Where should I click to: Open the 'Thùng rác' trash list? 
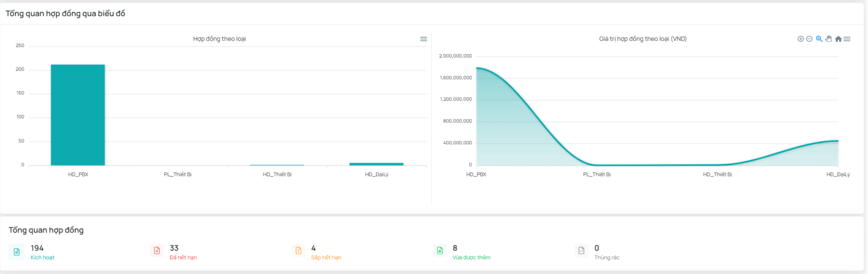[x=607, y=258]
